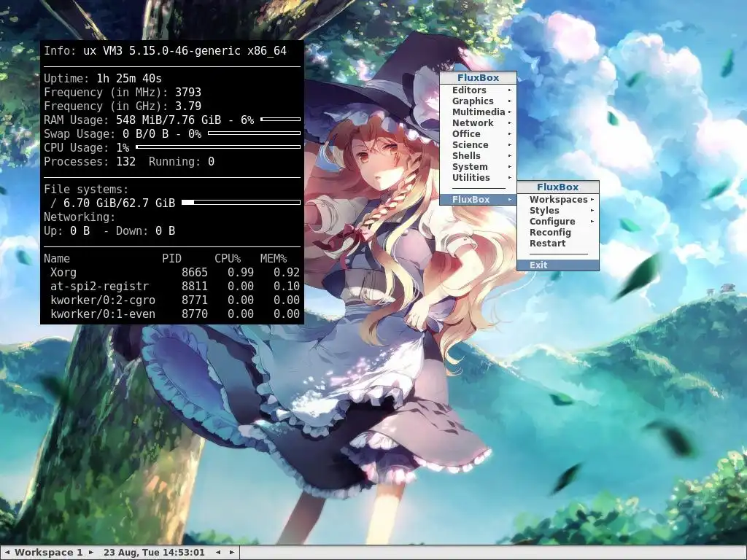747x560 pixels.
Task: Open the Science submenu
Action: (478, 145)
